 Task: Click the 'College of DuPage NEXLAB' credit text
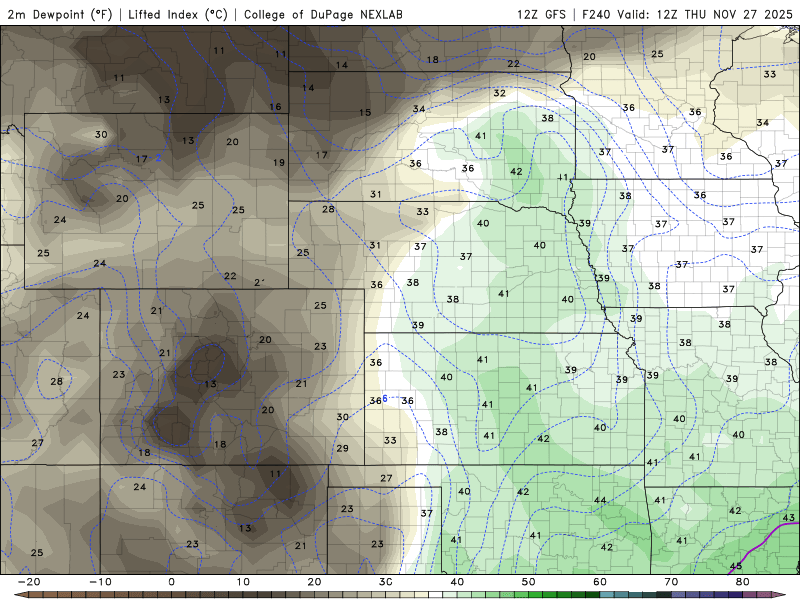(323, 14)
